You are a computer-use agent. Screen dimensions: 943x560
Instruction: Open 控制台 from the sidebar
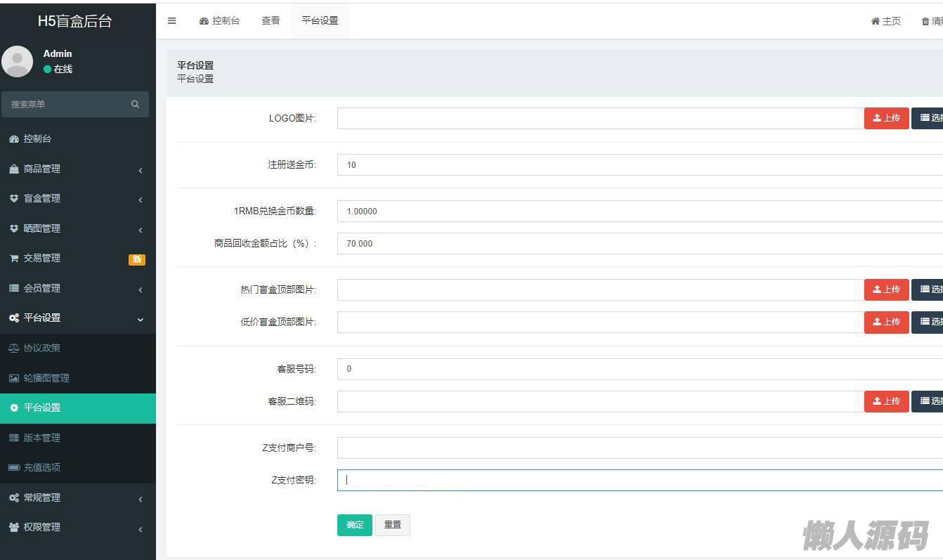point(37,139)
